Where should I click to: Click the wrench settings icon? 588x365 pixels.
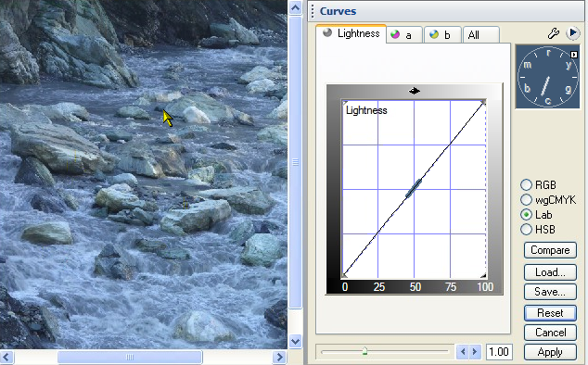554,33
